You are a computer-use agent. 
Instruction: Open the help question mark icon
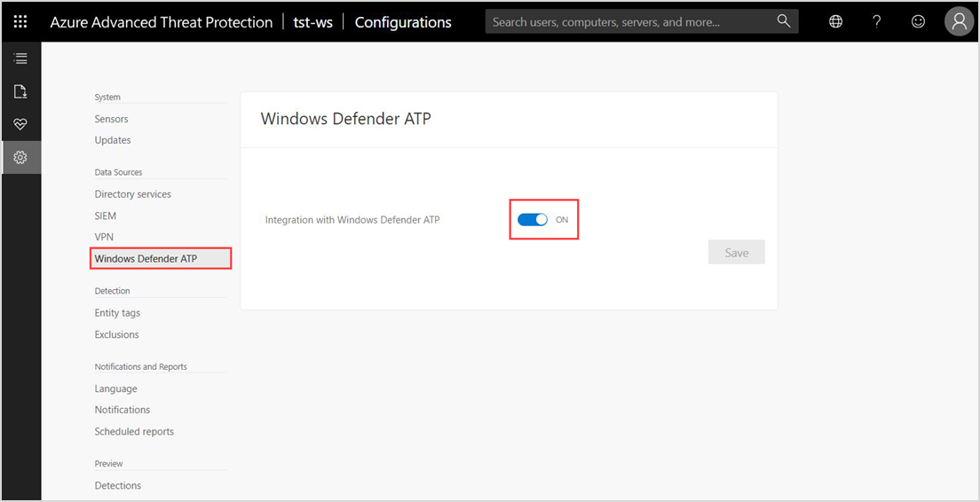tap(877, 22)
